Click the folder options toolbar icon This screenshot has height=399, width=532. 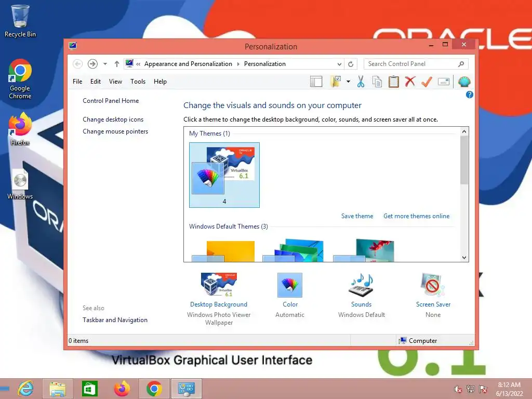[x=336, y=82]
